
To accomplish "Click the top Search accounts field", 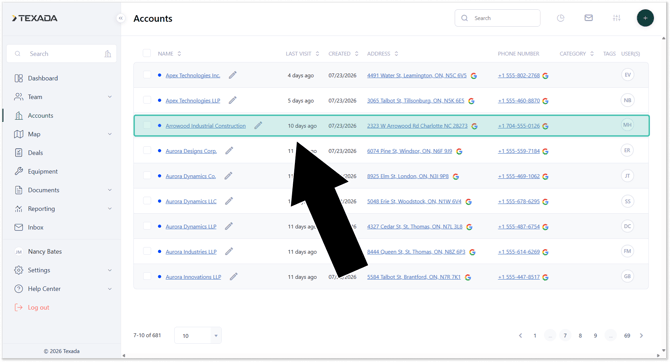I will pyautogui.click(x=497, y=18).
